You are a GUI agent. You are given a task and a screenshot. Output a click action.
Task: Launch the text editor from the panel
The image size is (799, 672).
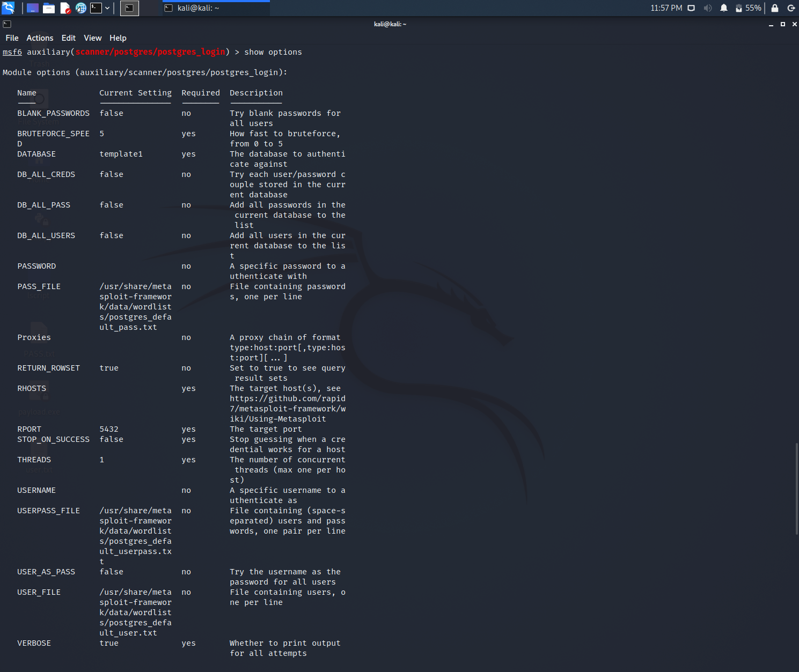(65, 8)
